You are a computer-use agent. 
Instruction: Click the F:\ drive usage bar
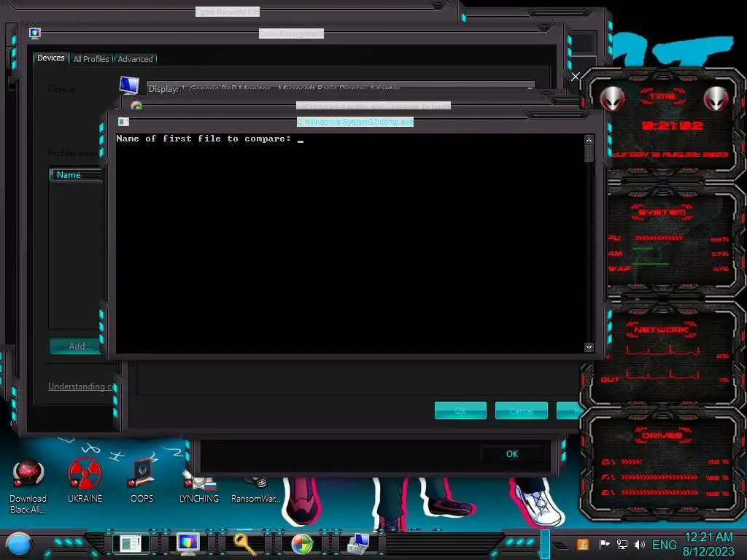point(659,477)
